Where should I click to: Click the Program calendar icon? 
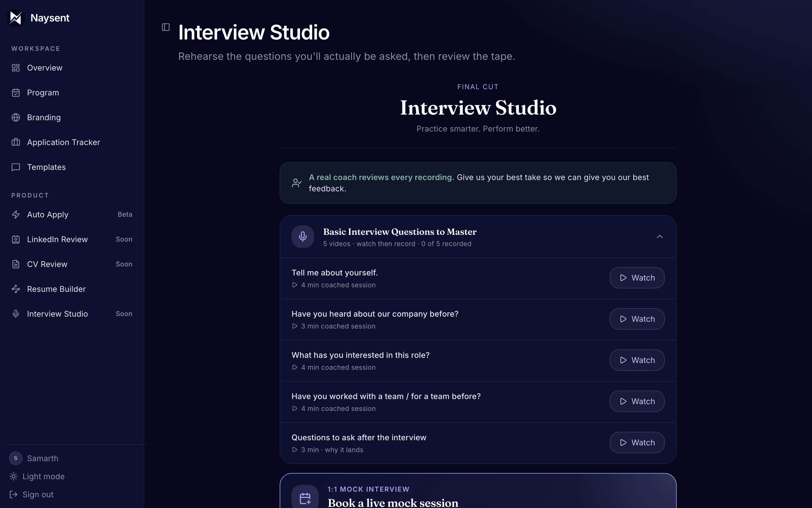[x=16, y=93]
